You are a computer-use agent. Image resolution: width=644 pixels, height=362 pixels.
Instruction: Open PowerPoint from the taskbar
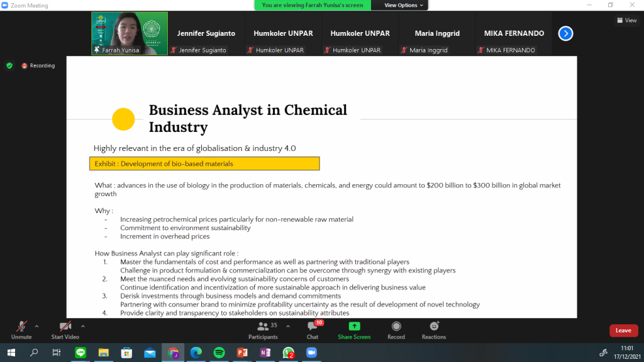click(242, 353)
